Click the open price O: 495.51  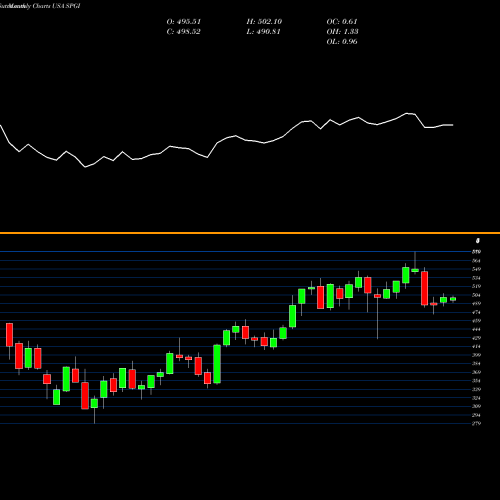pos(184,22)
